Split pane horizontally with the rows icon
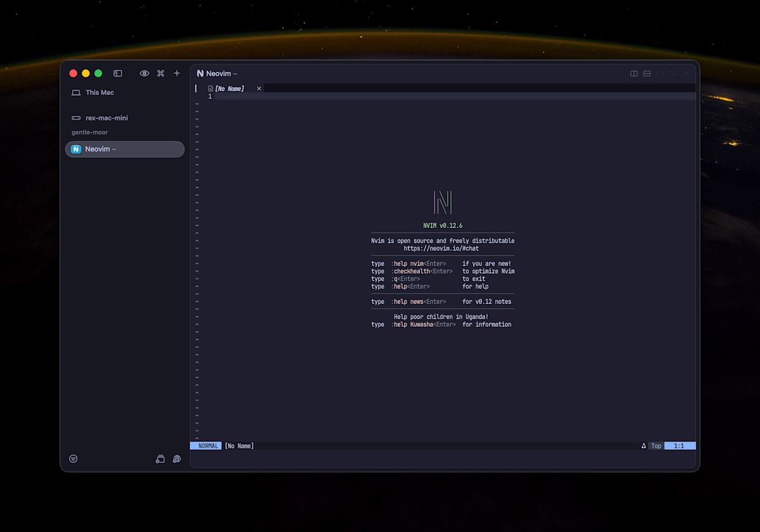 click(x=647, y=73)
